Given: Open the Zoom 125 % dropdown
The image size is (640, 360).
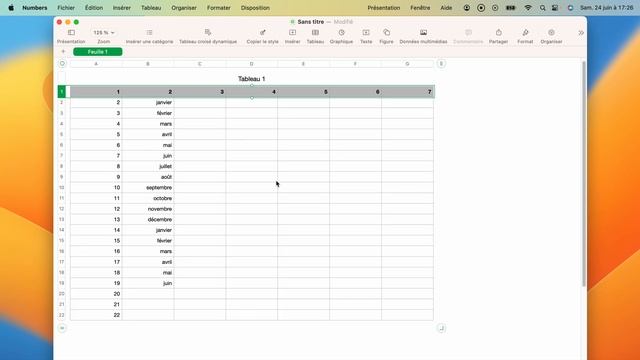Looking at the screenshot, I should 104,33.
